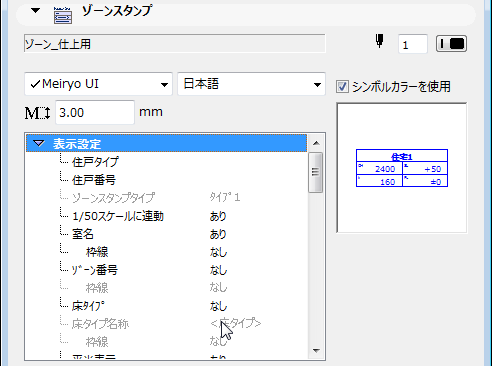The width and height of the screenshot is (492, 366).
Task: Select the ゾーン番号 row
Action: [x=166, y=270]
